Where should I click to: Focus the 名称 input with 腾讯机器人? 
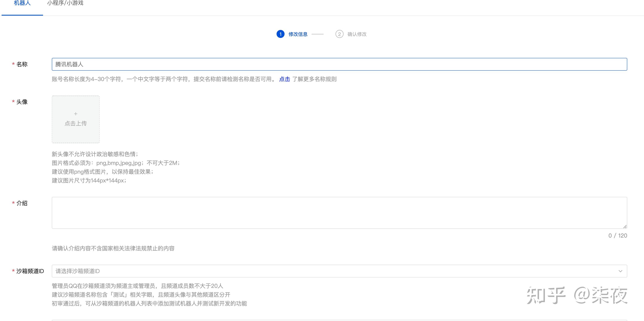pyautogui.click(x=339, y=64)
